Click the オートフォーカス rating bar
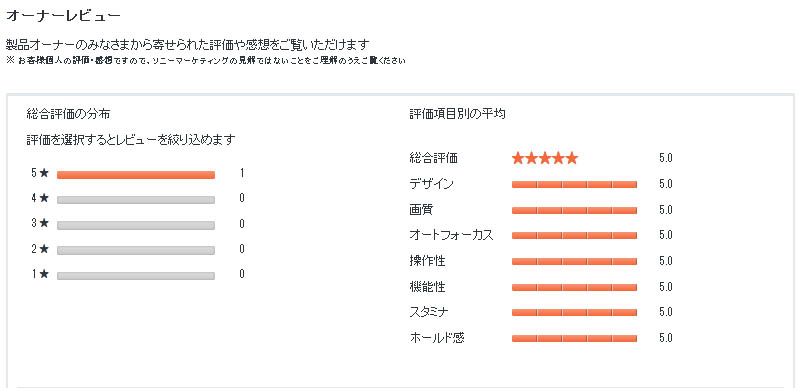This screenshot has height=388, width=800. (x=574, y=235)
